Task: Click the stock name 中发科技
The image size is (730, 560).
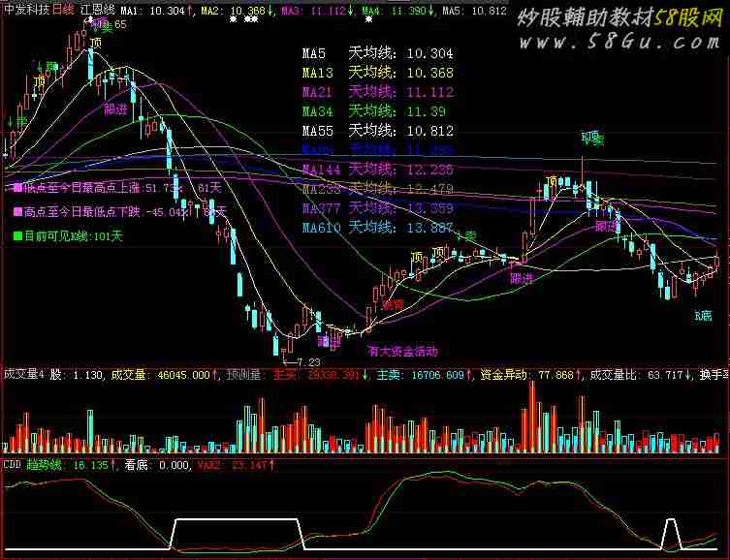Action: pyautogui.click(x=26, y=10)
